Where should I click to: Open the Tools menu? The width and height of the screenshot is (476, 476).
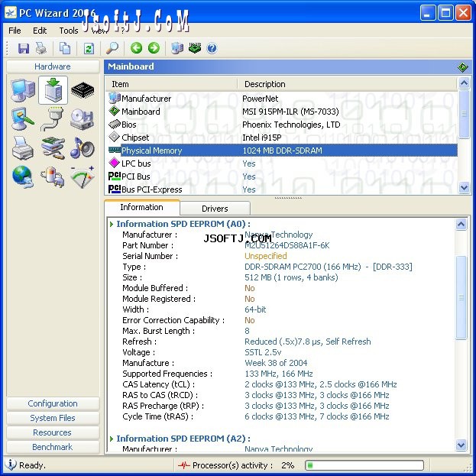[x=69, y=31]
